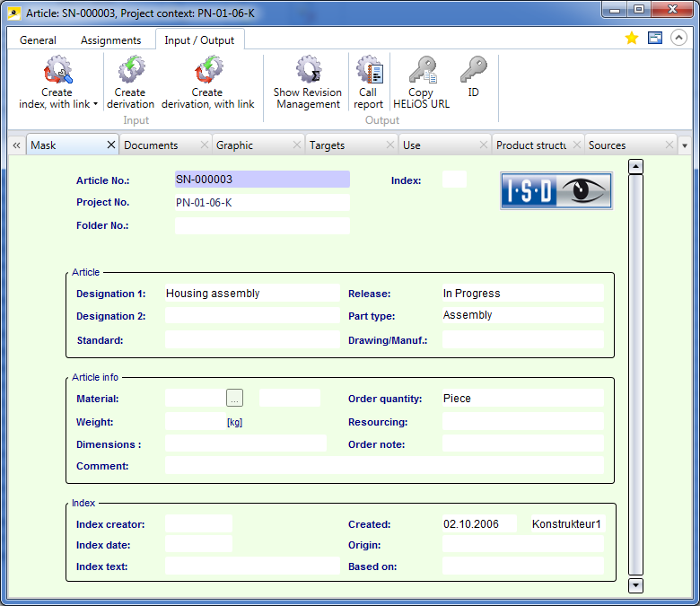
Task: Click Create index, with link icon
Action: tap(57, 70)
